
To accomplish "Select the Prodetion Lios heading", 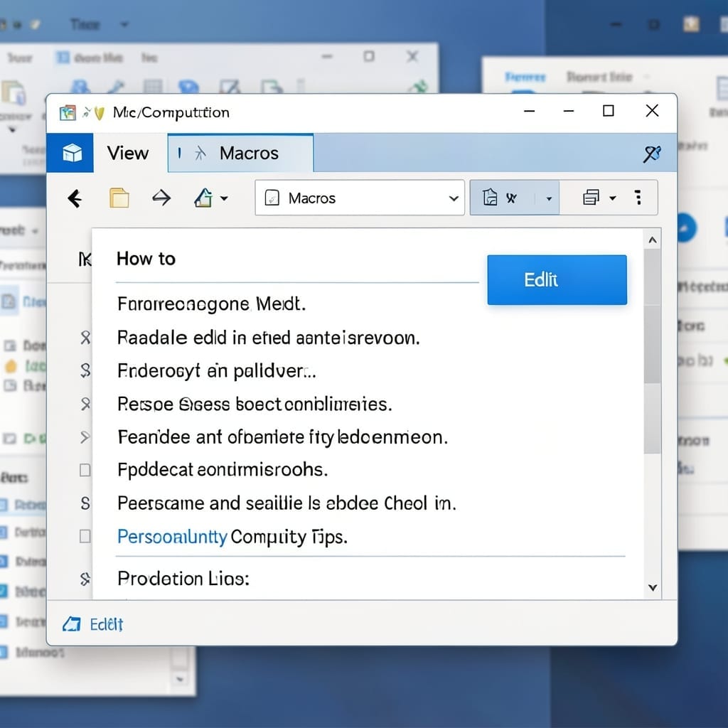I will [x=183, y=579].
